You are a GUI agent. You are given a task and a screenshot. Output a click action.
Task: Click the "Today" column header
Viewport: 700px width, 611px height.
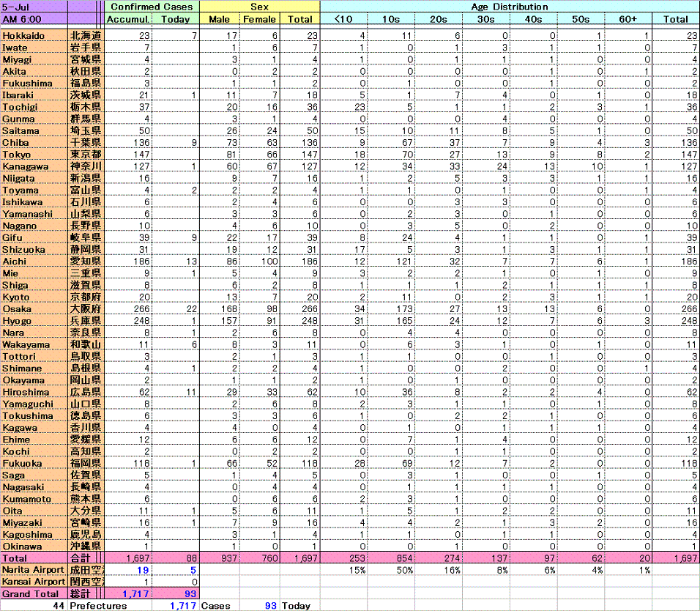(175, 19)
